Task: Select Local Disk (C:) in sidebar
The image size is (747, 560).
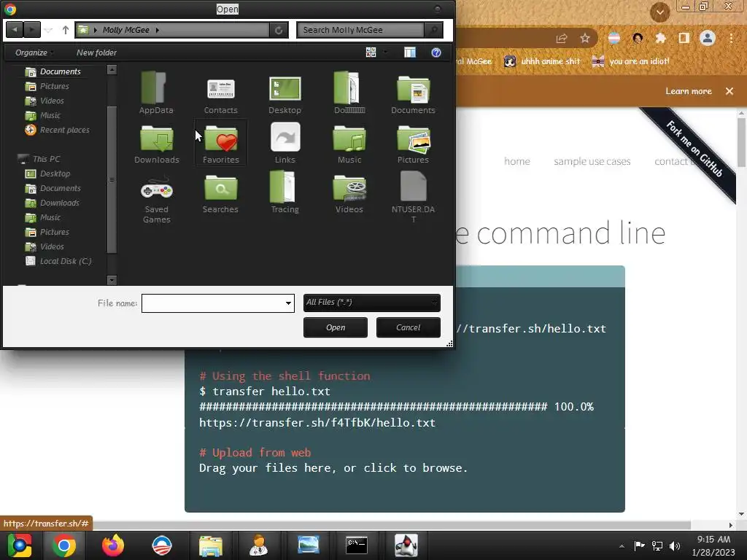Action: tap(58, 261)
